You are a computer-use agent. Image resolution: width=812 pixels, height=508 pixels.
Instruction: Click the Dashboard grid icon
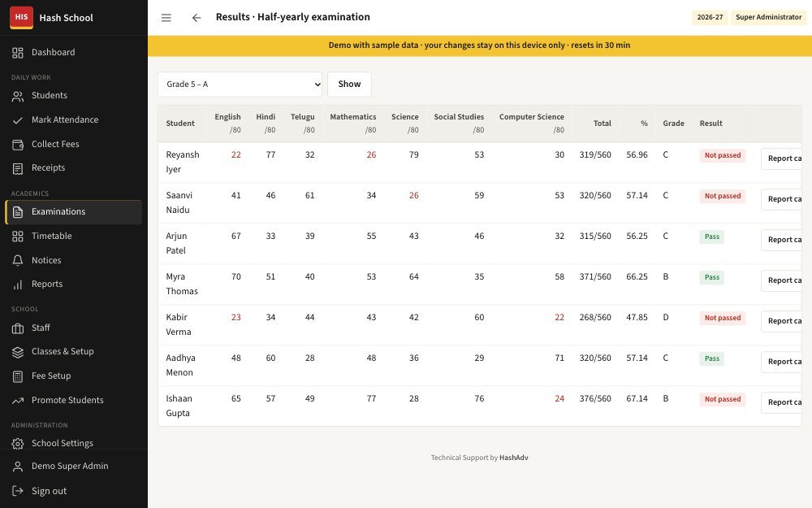(18, 52)
